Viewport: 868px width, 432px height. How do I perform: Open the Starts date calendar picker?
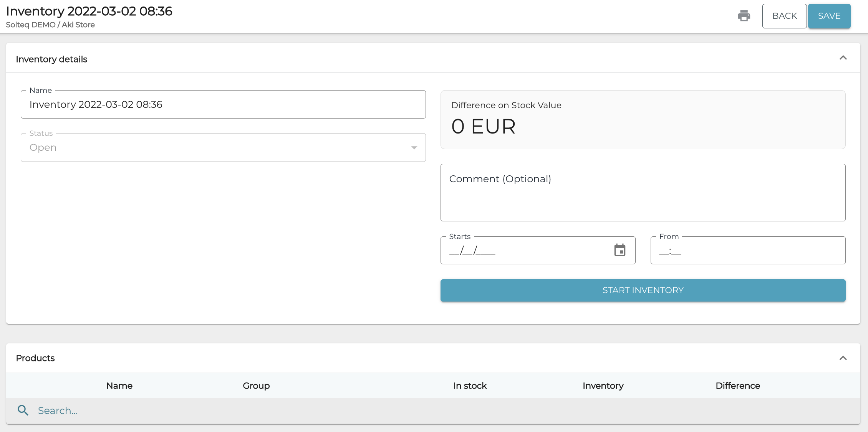(620, 250)
